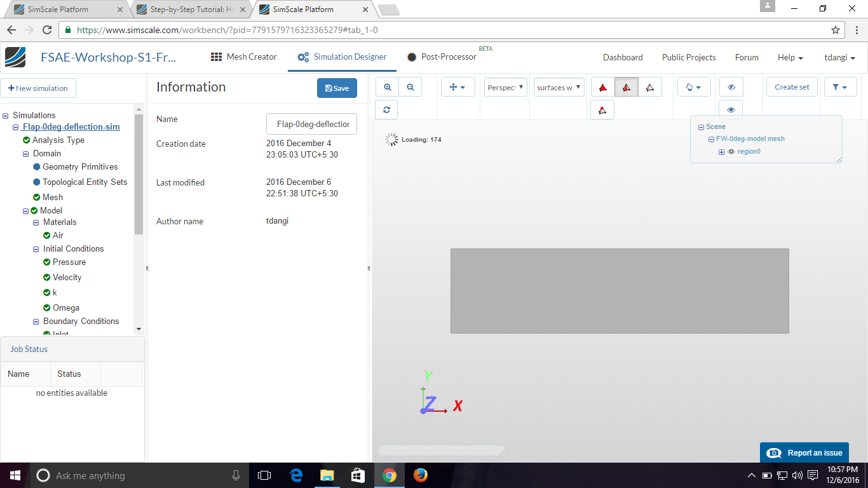
Task: Collapse the FW-0deg-model mesh node
Action: click(x=711, y=139)
